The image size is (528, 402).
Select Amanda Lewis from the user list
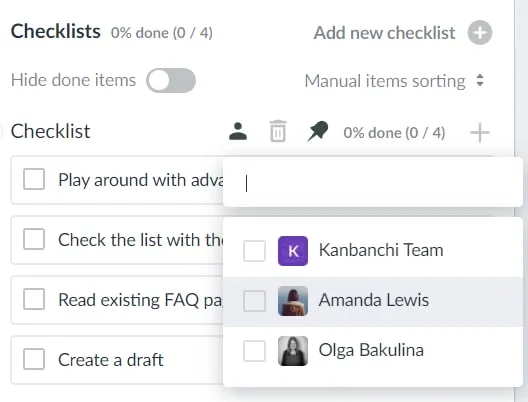[x=373, y=302]
